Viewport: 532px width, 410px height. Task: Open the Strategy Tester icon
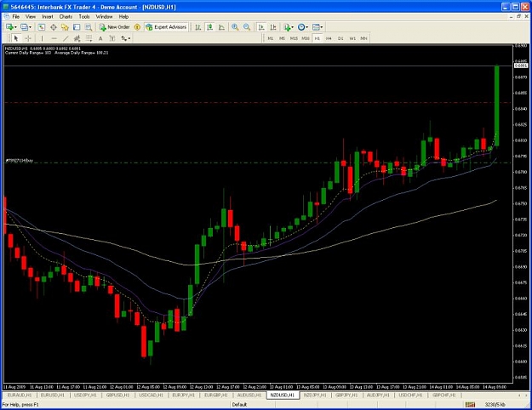(89, 27)
